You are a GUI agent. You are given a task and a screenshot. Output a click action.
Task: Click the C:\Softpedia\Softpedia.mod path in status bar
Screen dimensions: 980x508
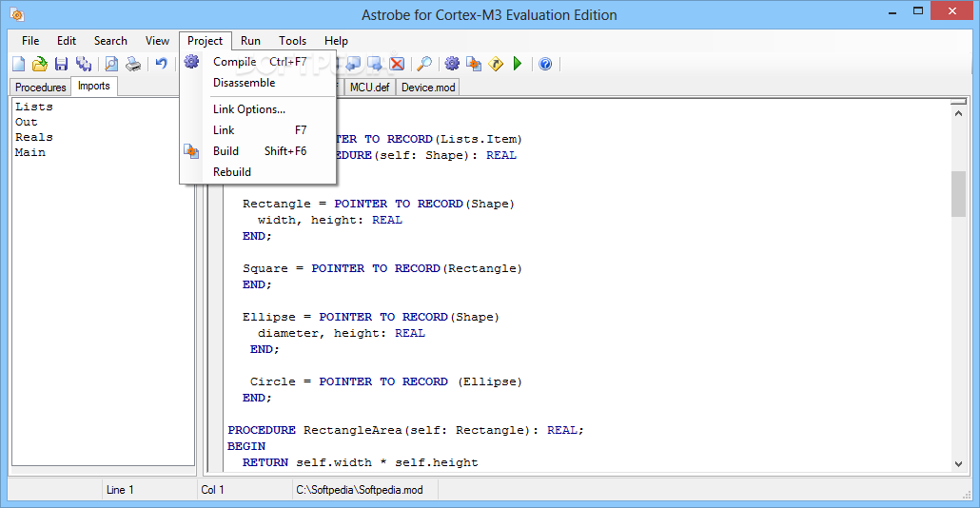360,490
